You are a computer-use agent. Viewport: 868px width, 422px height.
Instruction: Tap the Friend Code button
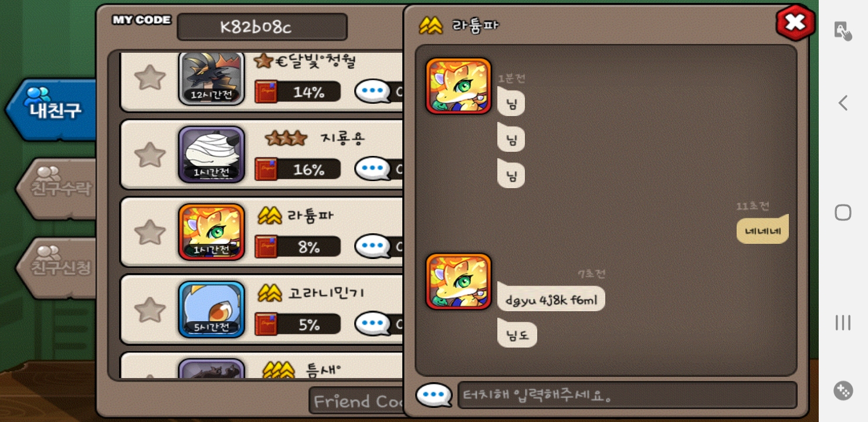pos(357,401)
